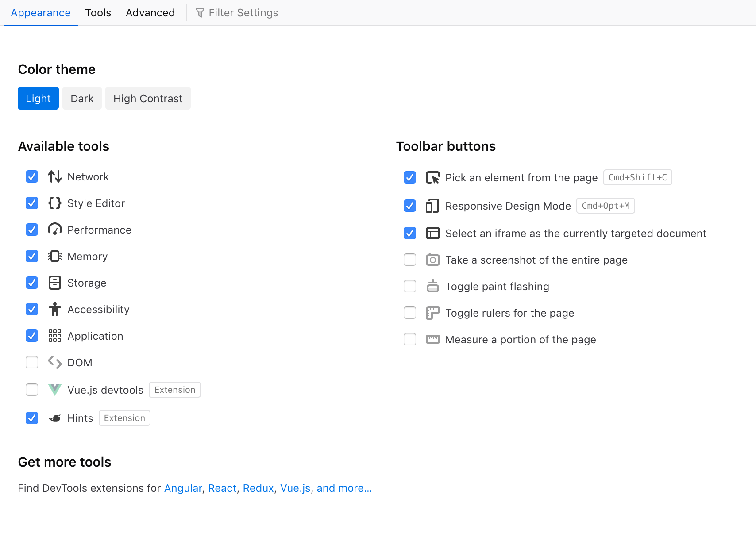756x536 pixels.
Task: Click the Vue.js devtools logo icon
Action: [54, 390]
